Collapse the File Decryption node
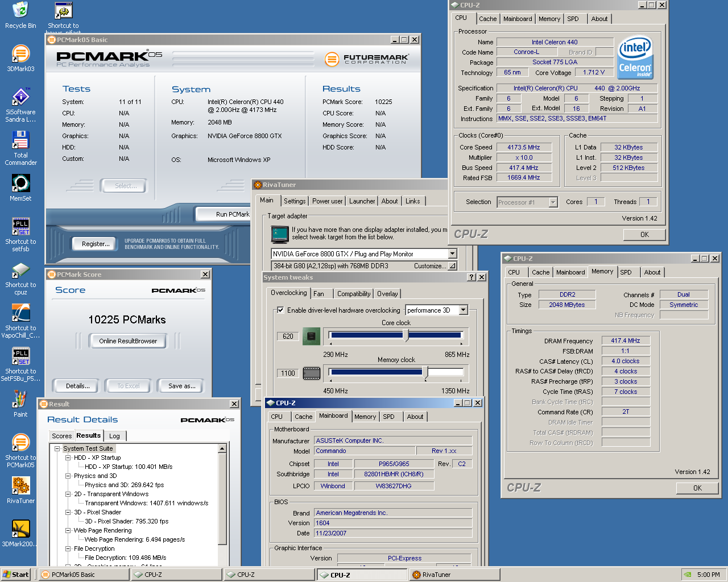 (68, 548)
